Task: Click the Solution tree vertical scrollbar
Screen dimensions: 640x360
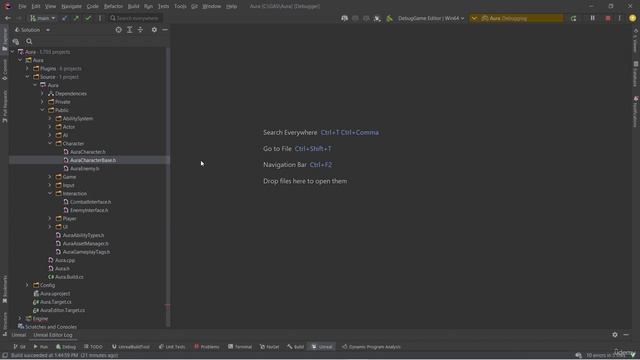Action: (168, 188)
